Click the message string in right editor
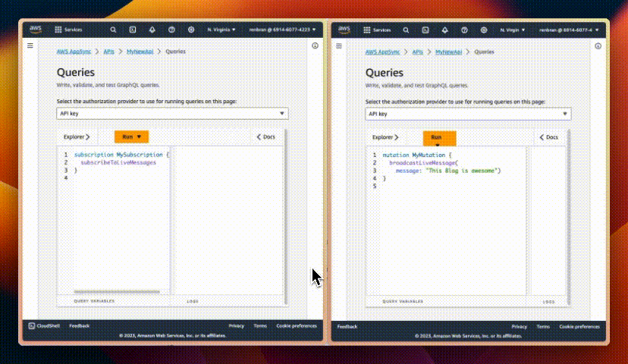 point(462,171)
